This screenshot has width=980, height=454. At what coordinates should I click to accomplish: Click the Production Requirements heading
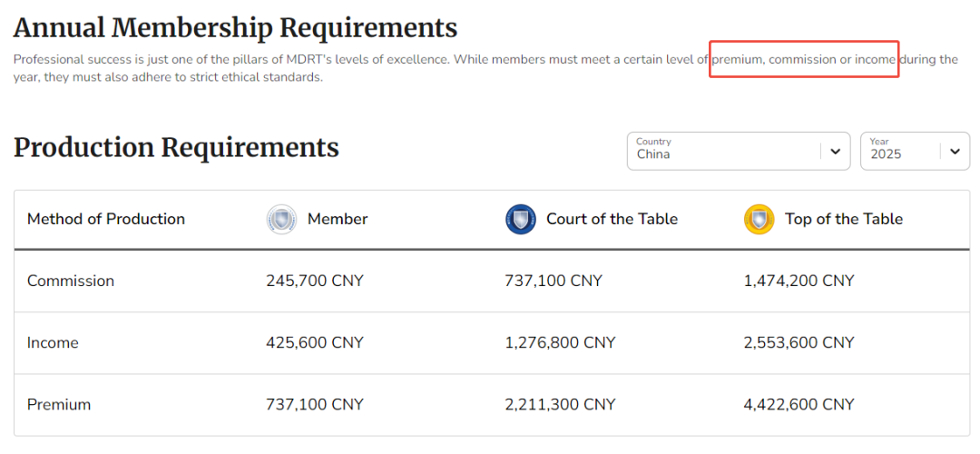tap(176, 148)
